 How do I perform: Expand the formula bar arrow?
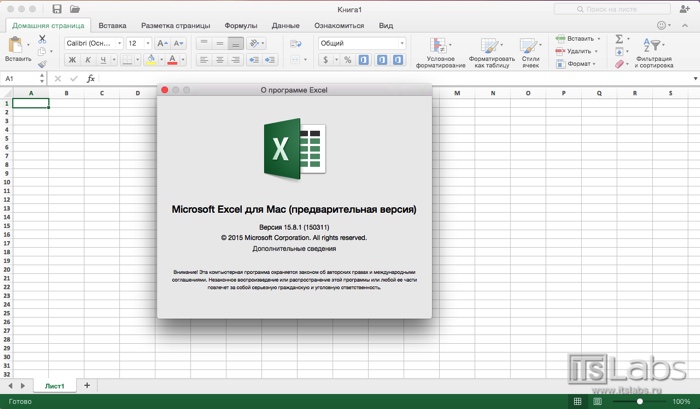[695, 79]
